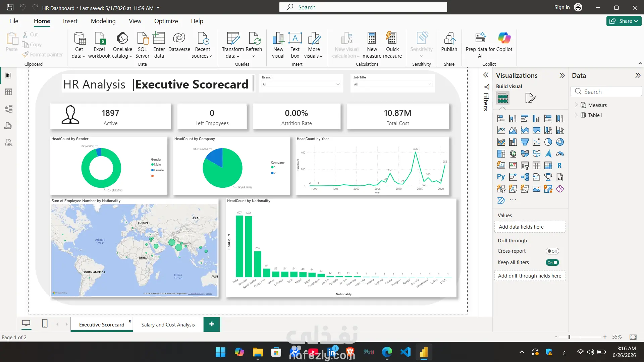644x362 pixels.
Task: Connect to SQL Server source
Action: (142, 45)
